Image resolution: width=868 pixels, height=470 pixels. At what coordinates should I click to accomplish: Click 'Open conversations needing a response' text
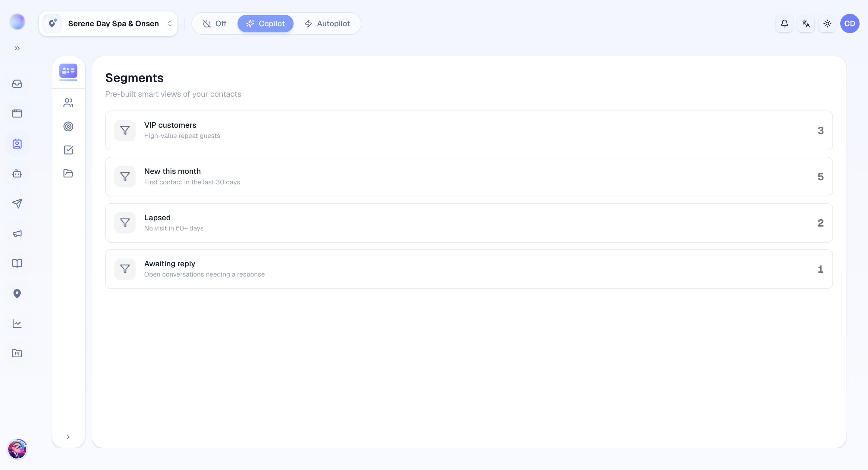tap(205, 274)
